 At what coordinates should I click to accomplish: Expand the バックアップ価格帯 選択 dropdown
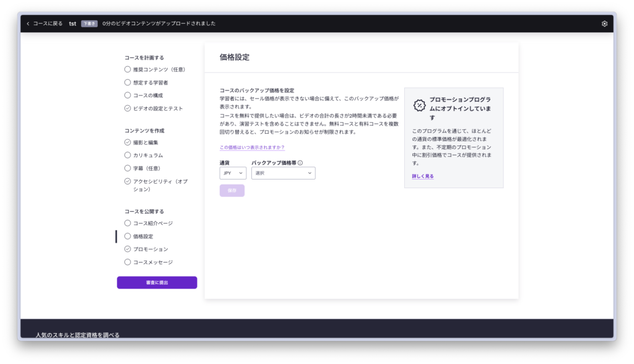[x=283, y=173]
